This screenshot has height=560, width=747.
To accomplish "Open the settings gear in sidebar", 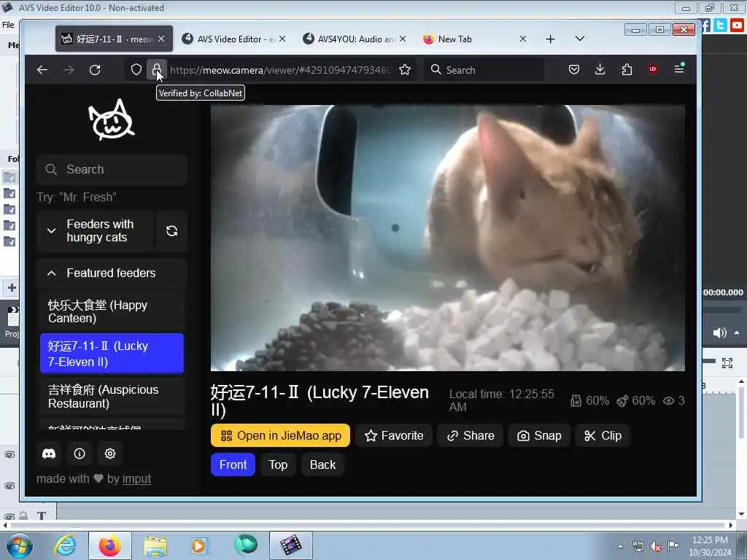I will point(110,454).
